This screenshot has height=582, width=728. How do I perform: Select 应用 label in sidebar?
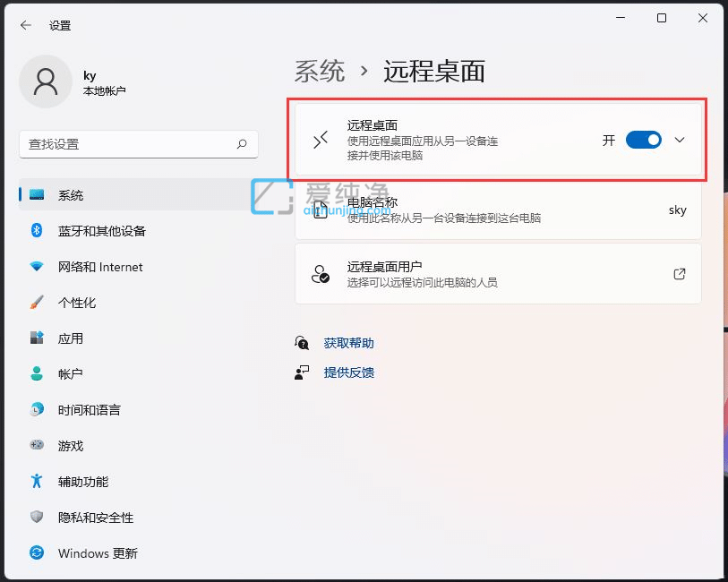(71, 338)
